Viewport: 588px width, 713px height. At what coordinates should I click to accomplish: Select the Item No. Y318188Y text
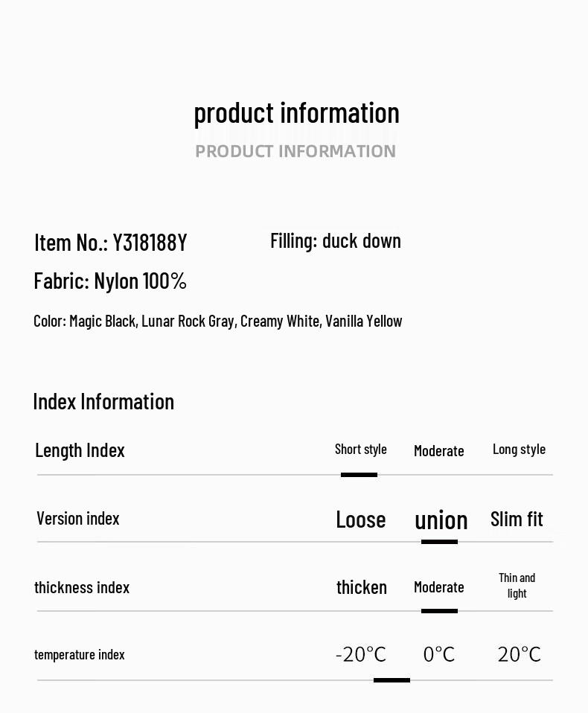pos(110,243)
